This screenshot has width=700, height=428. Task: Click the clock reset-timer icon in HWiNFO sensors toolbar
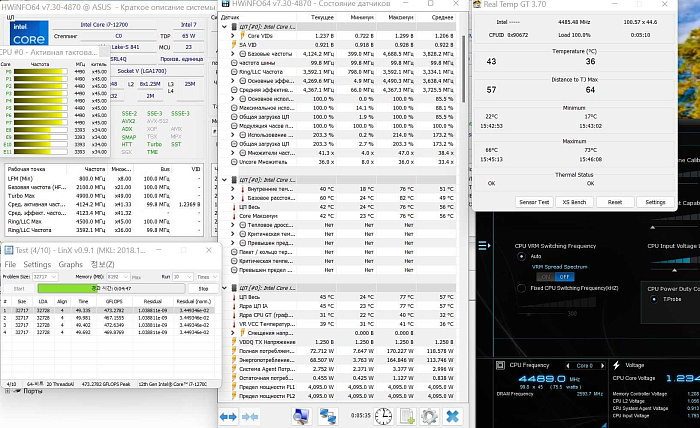click(383, 417)
